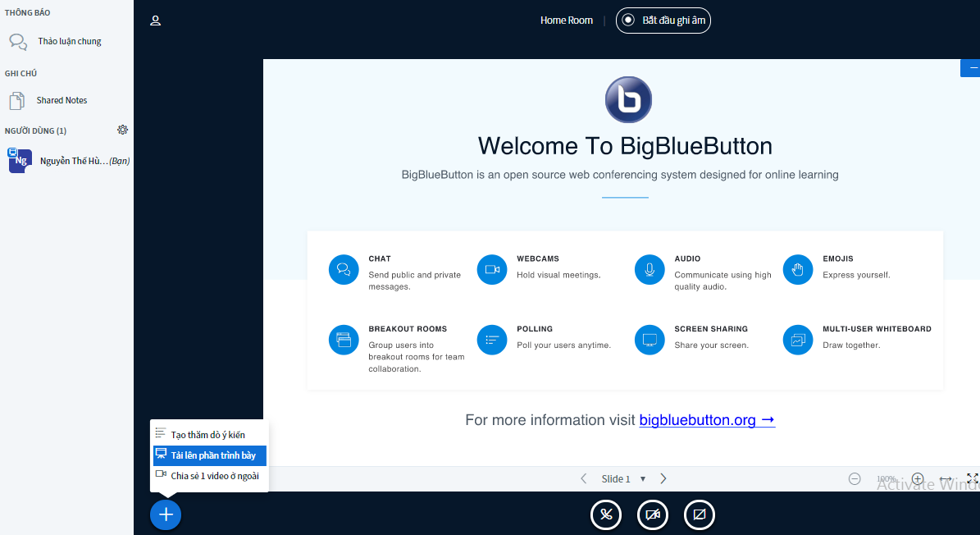This screenshot has height=535, width=980.
Task: Click the Multi-User Whiteboard feature icon
Action: [797, 340]
